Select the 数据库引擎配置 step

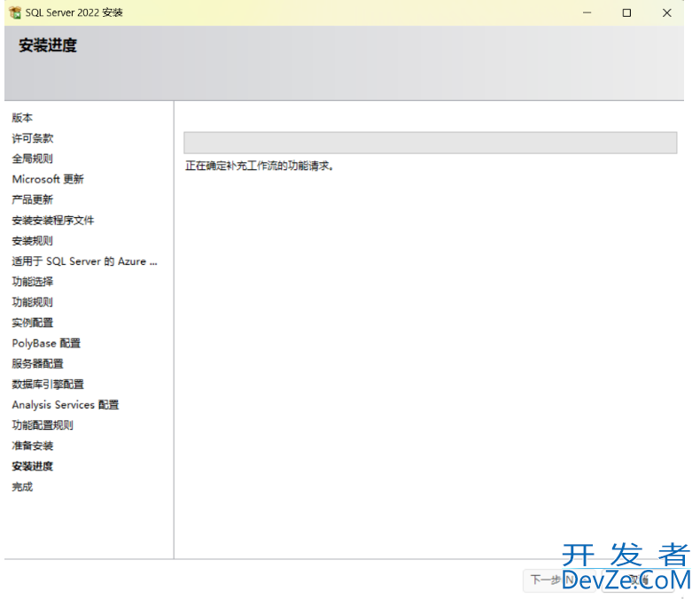48,385
